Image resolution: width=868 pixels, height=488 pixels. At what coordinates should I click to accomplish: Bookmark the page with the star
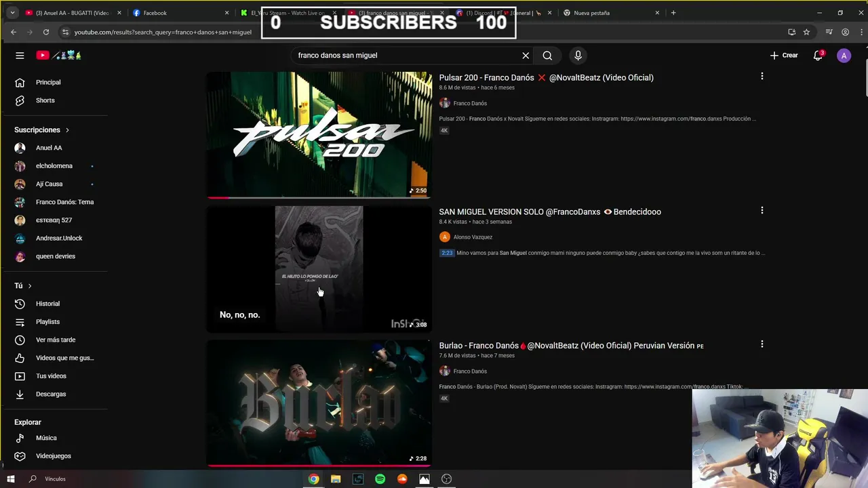(806, 32)
